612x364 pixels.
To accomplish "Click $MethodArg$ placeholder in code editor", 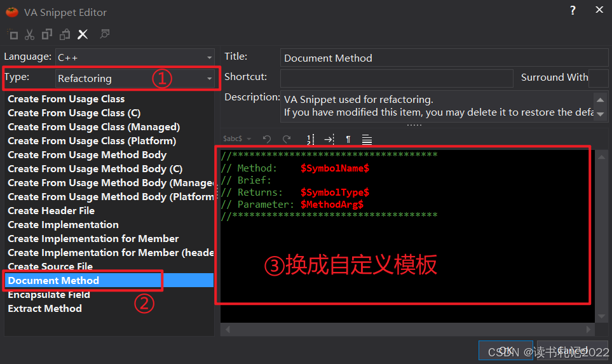I will click(332, 205).
